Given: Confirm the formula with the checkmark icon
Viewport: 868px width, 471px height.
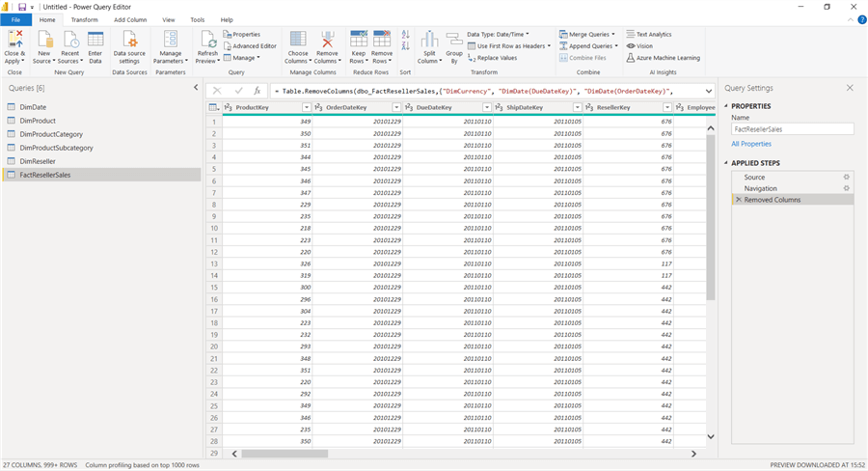Looking at the screenshot, I should click(x=238, y=91).
